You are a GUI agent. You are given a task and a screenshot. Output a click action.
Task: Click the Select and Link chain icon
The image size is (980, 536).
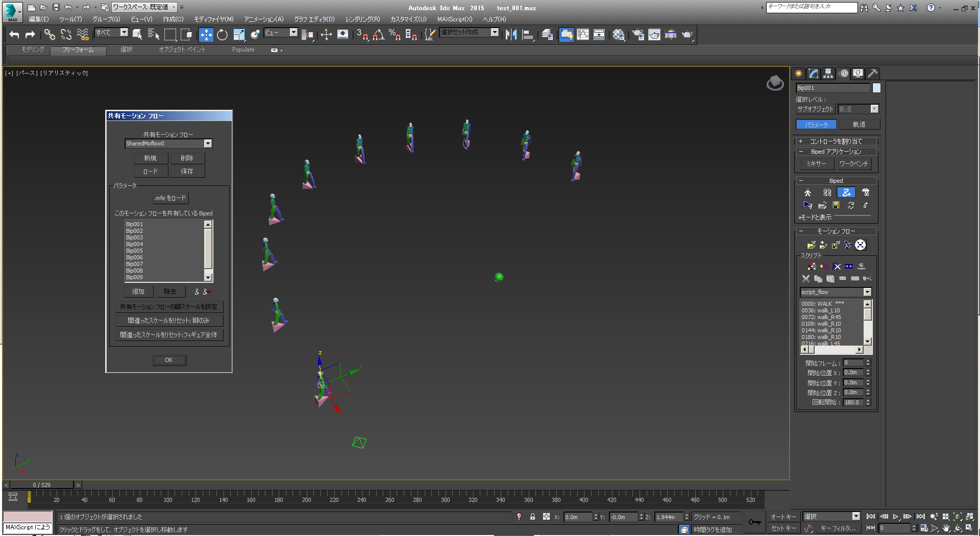[x=50, y=35]
